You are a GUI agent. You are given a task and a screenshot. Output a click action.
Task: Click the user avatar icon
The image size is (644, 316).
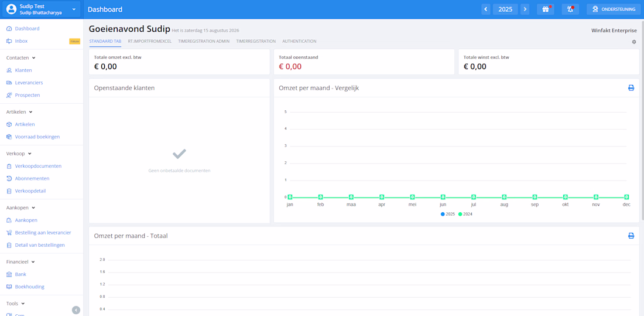coord(11,9)
